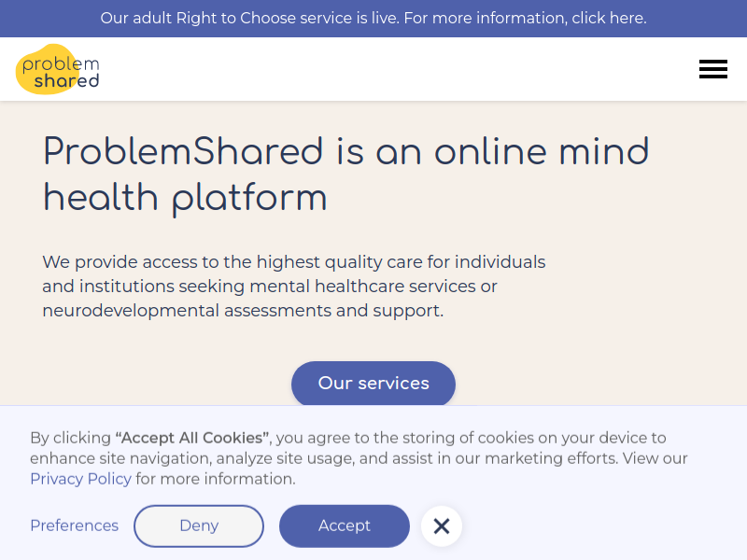Click the bold "Accept All Cookies" text
This screenshot has height=560, width=747.
point(192,438)
